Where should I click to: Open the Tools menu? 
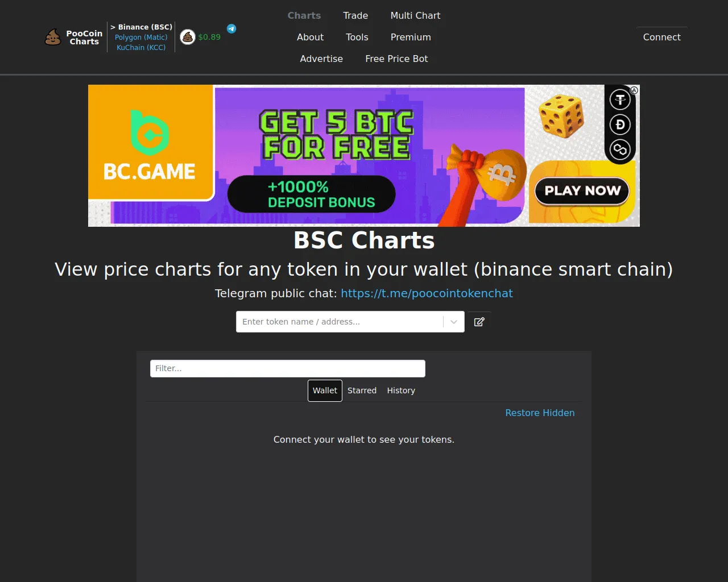(357, 37)
